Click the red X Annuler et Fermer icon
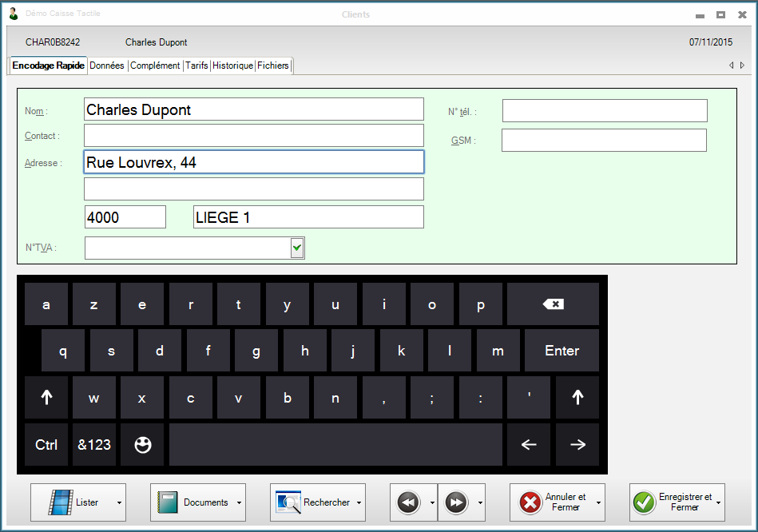This screenshot has height=532, width=758. pyautogui.click(x=530, y=502)
